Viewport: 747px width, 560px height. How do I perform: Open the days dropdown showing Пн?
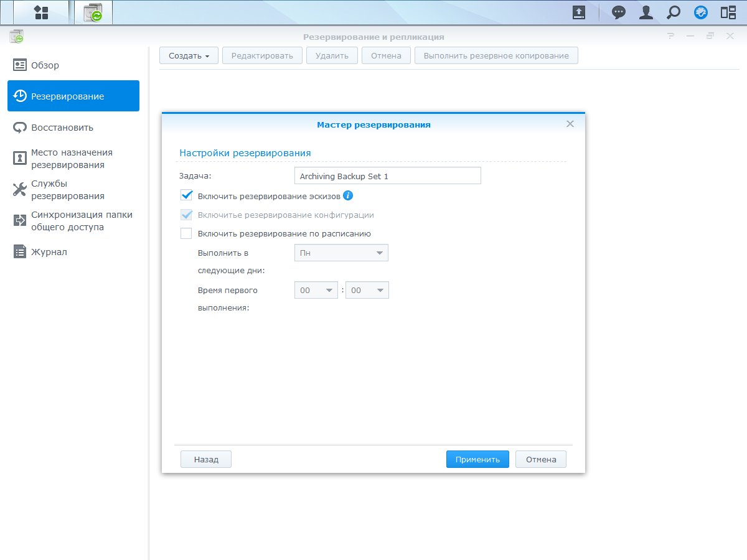click(341, 253)
